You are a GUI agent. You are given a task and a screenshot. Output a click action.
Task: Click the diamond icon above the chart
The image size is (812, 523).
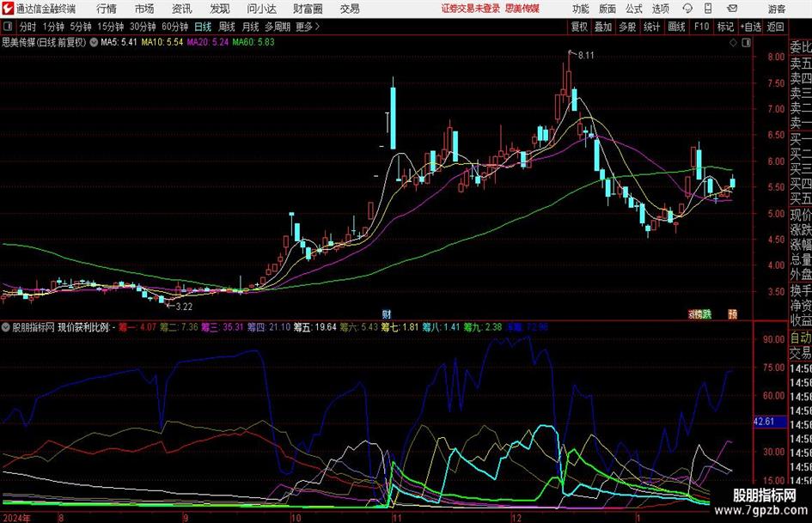tap(733, 43)
